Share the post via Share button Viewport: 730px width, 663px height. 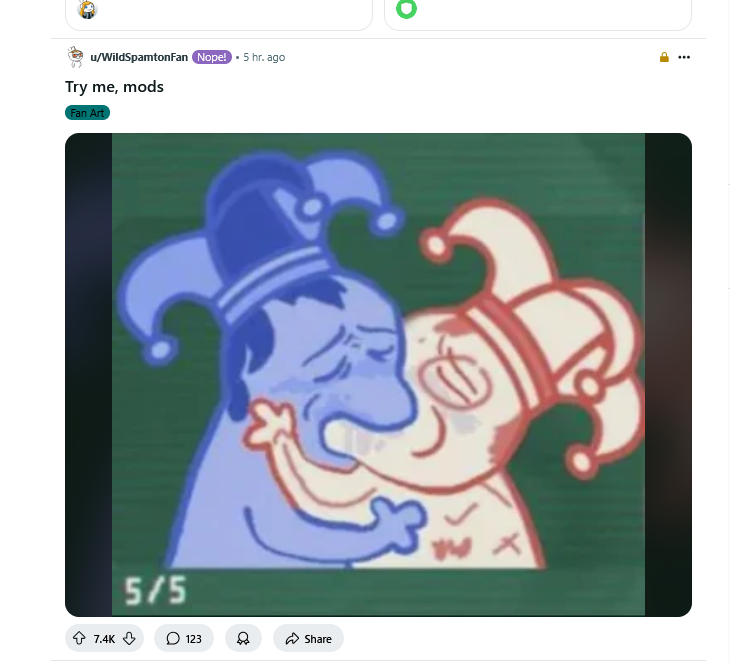(308, 638)
